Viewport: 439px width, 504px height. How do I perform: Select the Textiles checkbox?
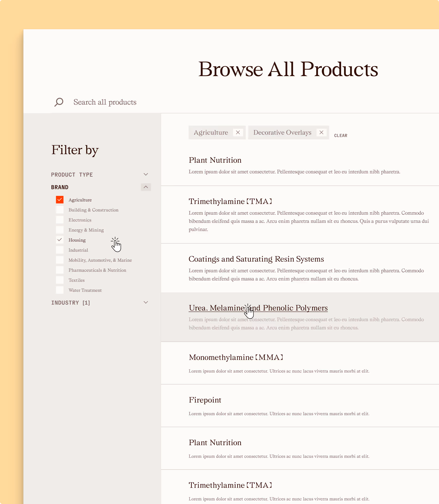[x=60, y=280]
